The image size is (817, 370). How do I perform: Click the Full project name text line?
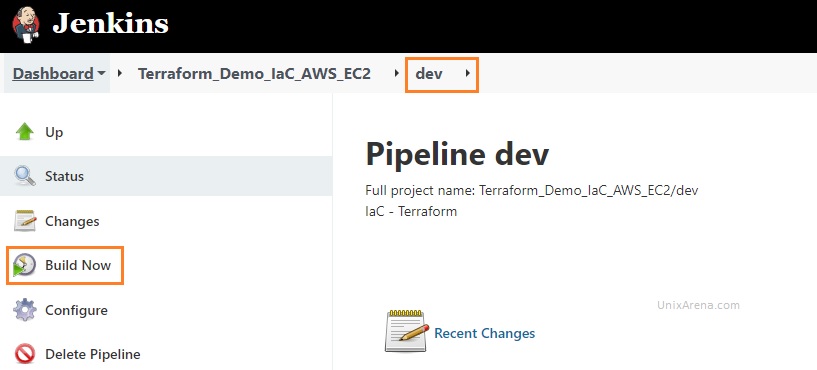[531, 191]
